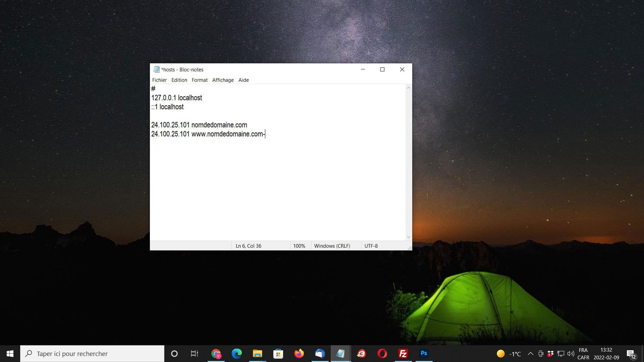Screen dimensions: 644x362
Task: Click the UTF-8 encoding status entry
Action: coord(371,246)
